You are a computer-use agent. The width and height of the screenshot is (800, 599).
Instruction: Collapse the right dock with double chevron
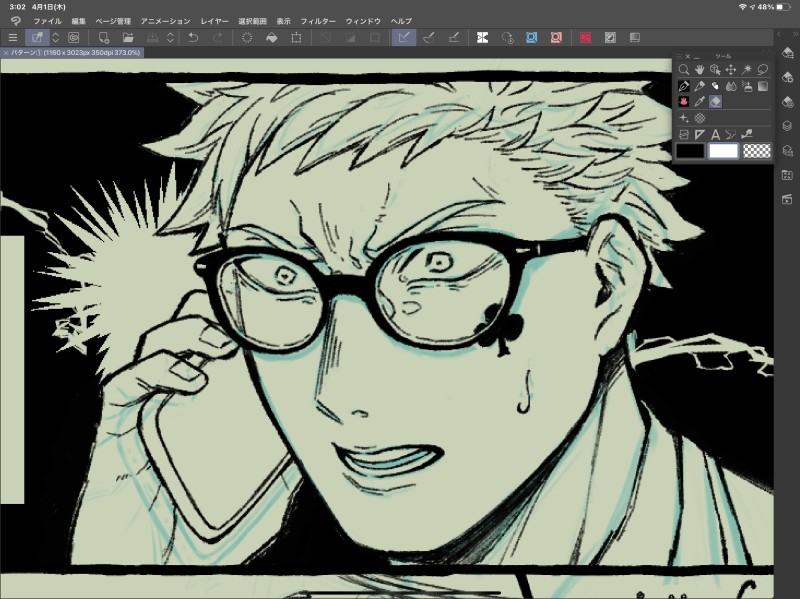(x=794, y=34)
